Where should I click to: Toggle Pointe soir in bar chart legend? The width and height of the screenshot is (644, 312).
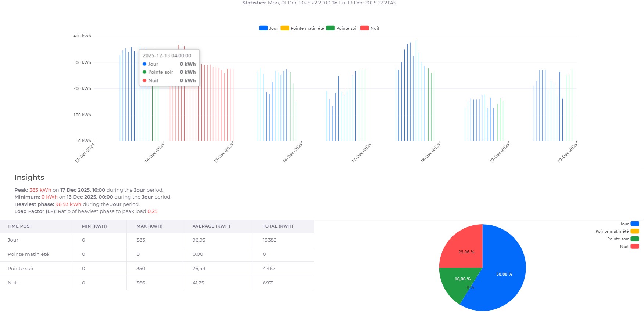342,28
